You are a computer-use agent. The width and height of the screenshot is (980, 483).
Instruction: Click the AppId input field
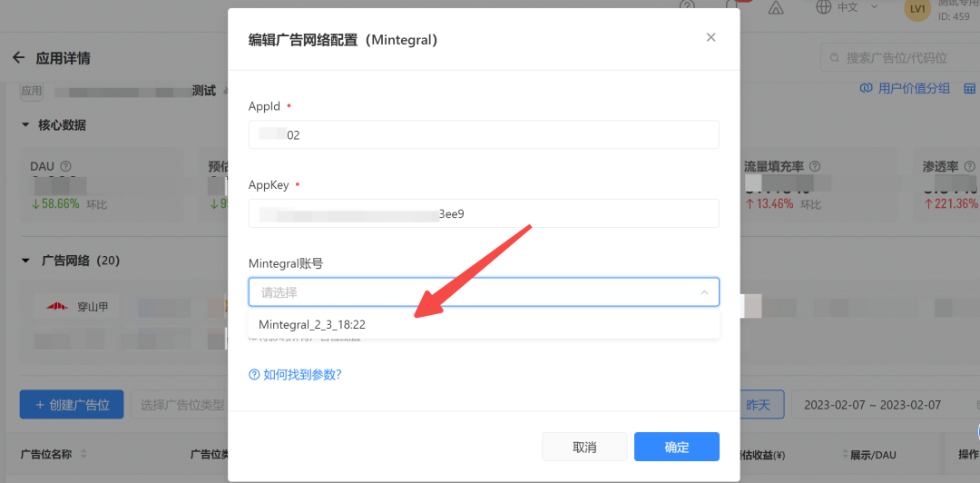tap(484, 134)
